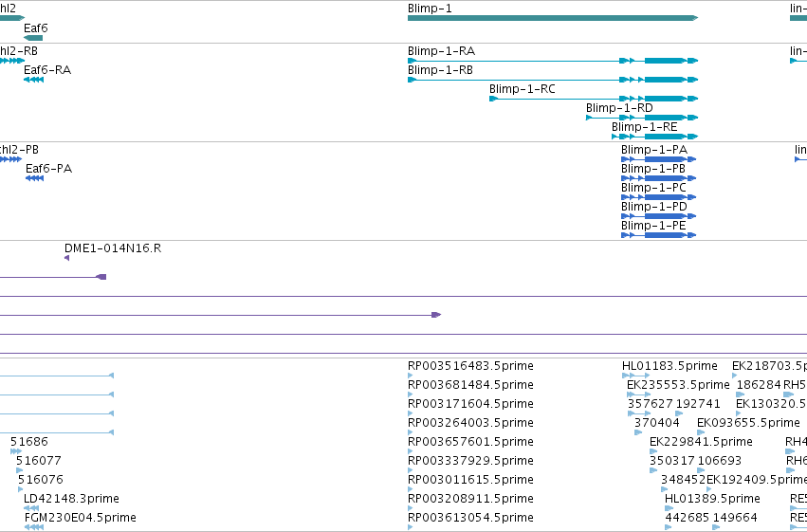Select the EK093655.5prime EST
Image resolution: width=807 pixels, height=532 pixels.
click(x=748, y=423)
